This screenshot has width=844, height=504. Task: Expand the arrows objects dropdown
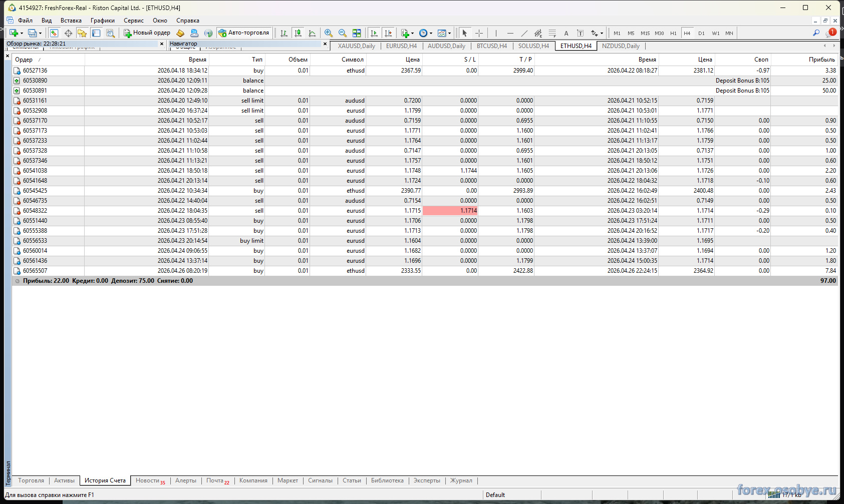602,34
